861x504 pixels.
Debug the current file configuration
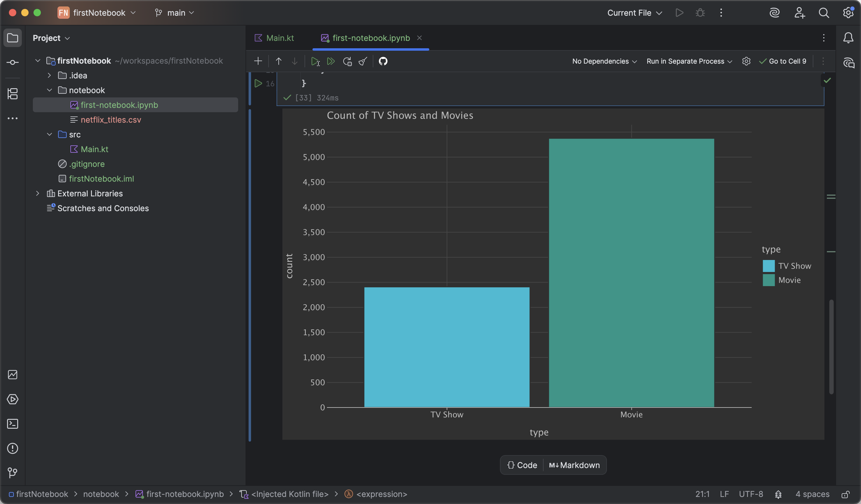pos(700,13)
